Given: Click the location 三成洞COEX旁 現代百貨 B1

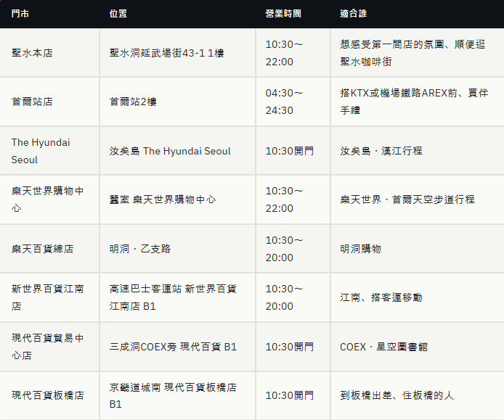Looking at the screenshot, I should pyautogui.click(x=173, y=347).
